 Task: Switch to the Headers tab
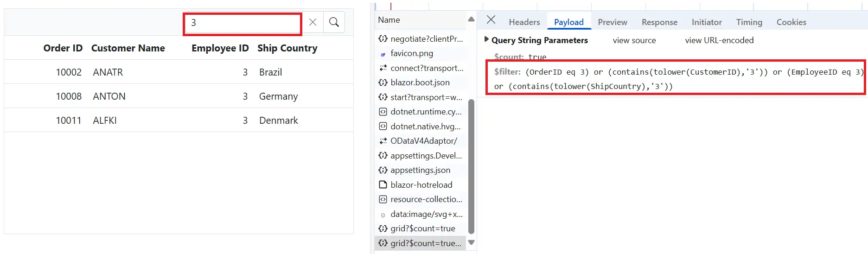tap(524, 22)
